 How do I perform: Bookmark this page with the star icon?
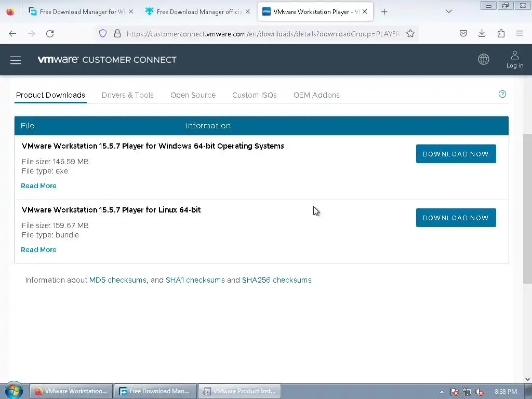tap(410, 33)
